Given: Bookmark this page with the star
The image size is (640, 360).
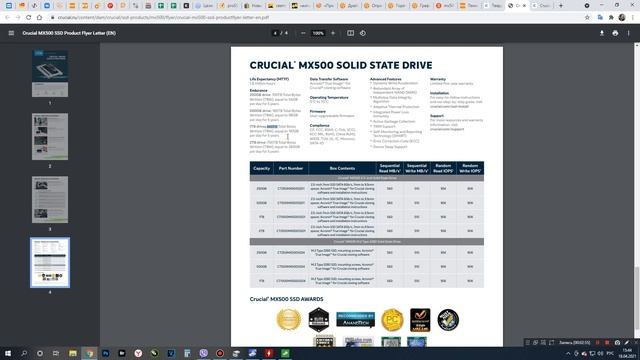Looking at the screenshot, I should click(587, 18).
